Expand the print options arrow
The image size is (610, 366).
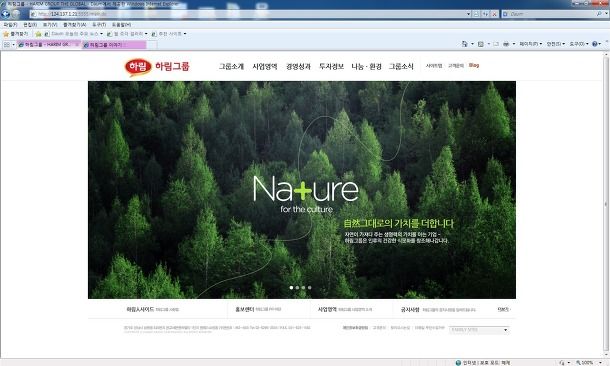pos(514,44)
